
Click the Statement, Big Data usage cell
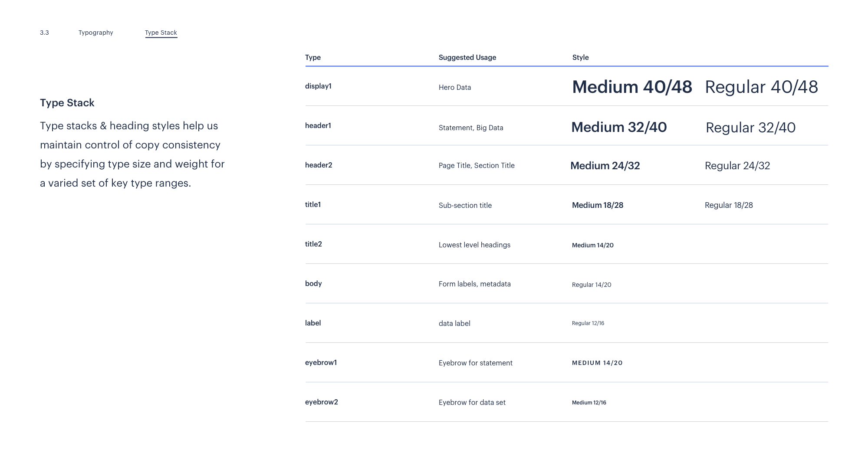tap(471, 128)
